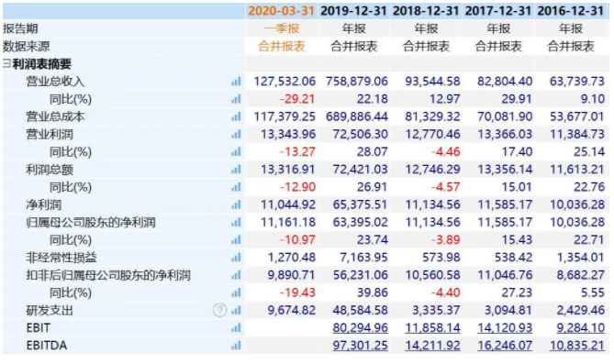Open EBIT value 11,858.14 link
The width and height of the screenshot is (614, 364).
click(432, 327)
